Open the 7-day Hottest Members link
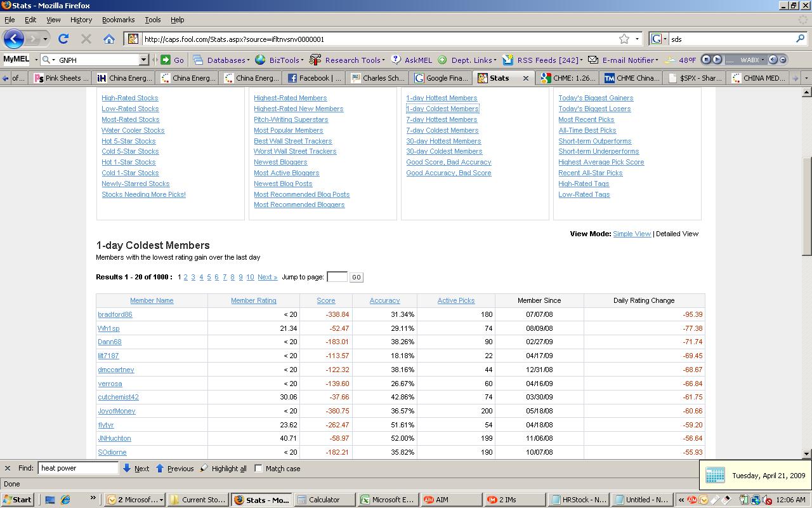The height and width of the screenshot is (508, 812). point(442,119)
